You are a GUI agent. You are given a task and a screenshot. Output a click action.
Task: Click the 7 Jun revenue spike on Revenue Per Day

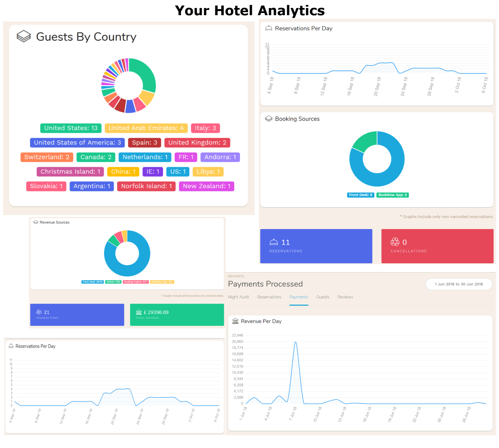296,341
